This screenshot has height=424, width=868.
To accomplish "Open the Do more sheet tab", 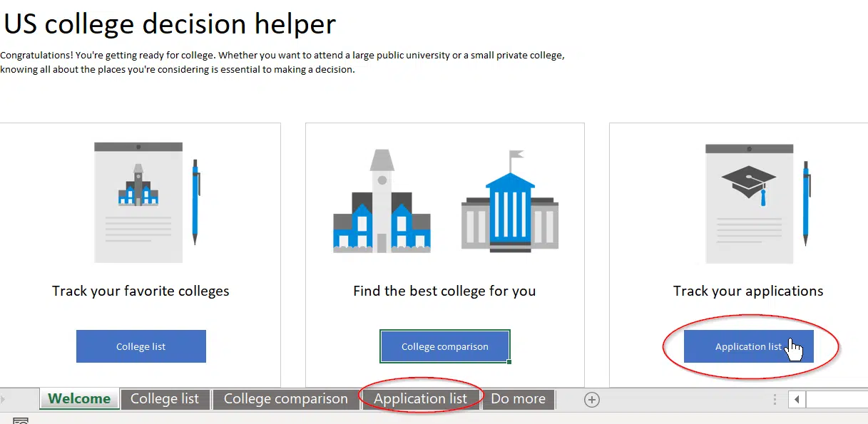I will click(x=519, y=399).
